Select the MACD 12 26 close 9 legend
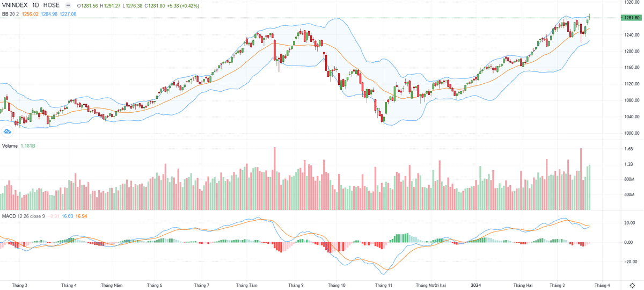 click(x=23, y=216)
